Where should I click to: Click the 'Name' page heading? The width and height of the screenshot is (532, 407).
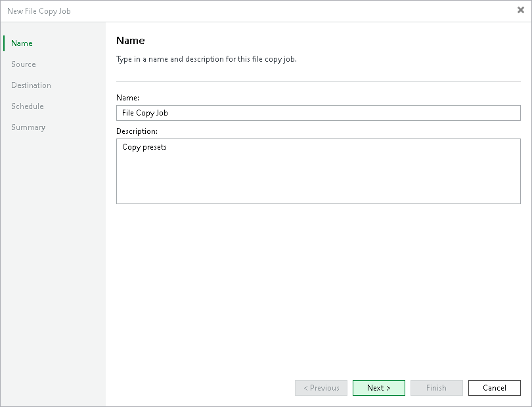[x=131, y=41]
